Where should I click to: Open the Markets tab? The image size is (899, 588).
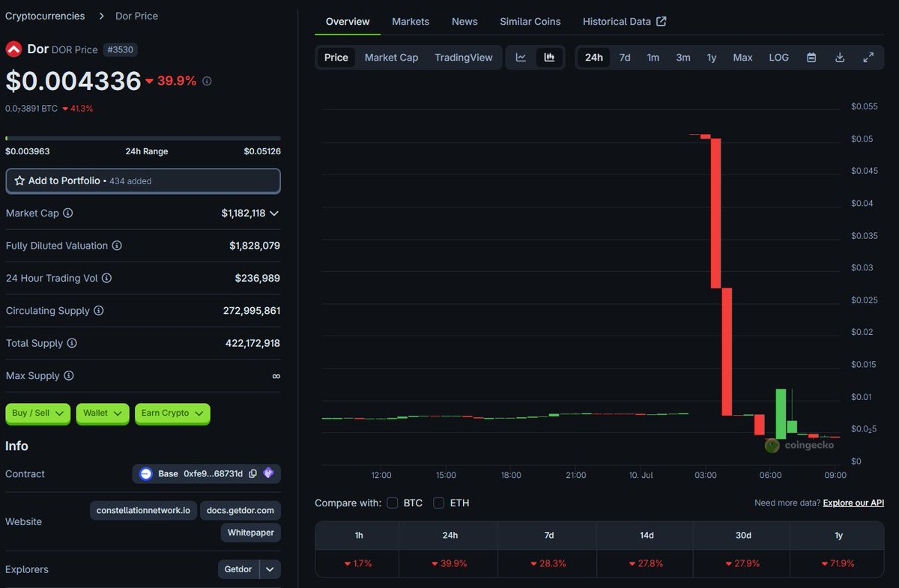point(411,22)
